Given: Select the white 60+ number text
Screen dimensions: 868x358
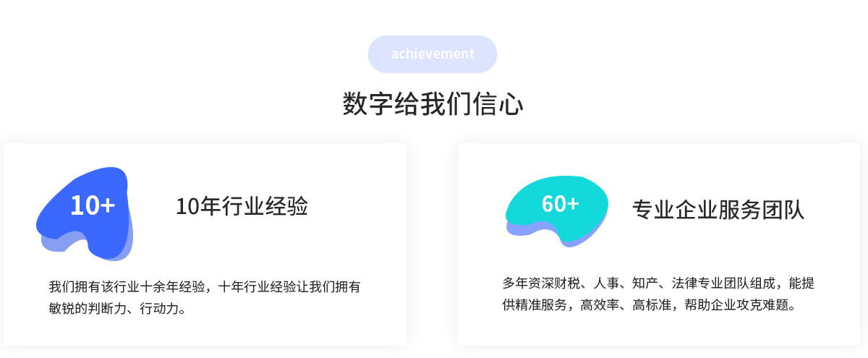Looking at the screenshot, I should coord(561,205).
